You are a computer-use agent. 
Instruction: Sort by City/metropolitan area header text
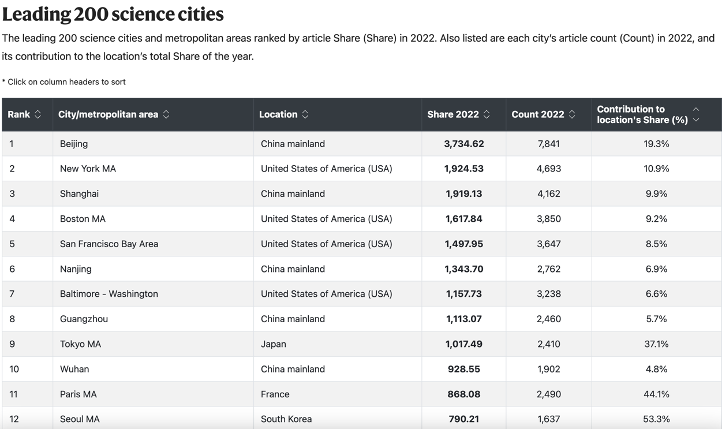point(108,114)
